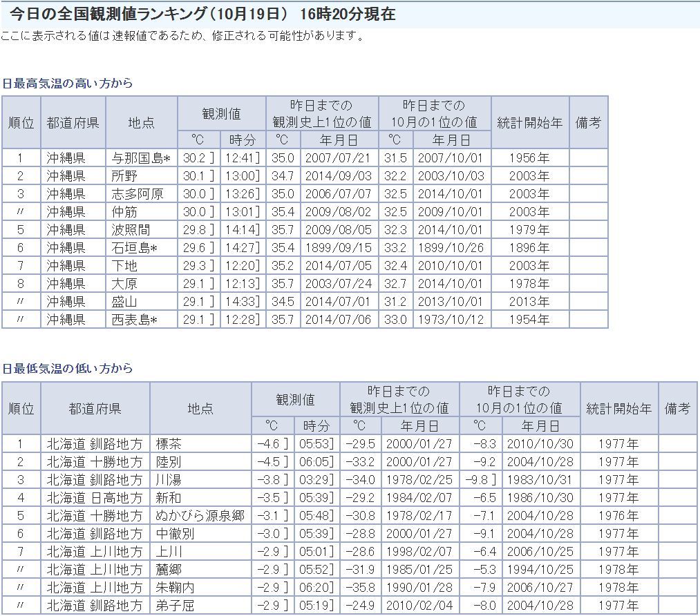Select the 志多阿原 station cell

[x=142, y=193]
